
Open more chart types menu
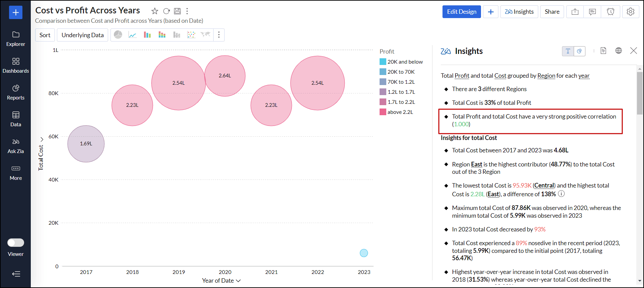(219, 35)
